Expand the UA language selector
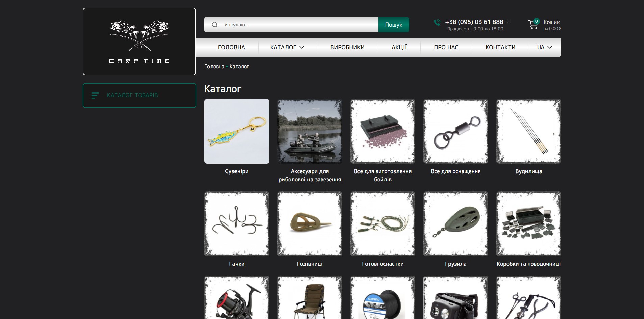The width and height of the screenshot is (644, 319). coord(545,47)
